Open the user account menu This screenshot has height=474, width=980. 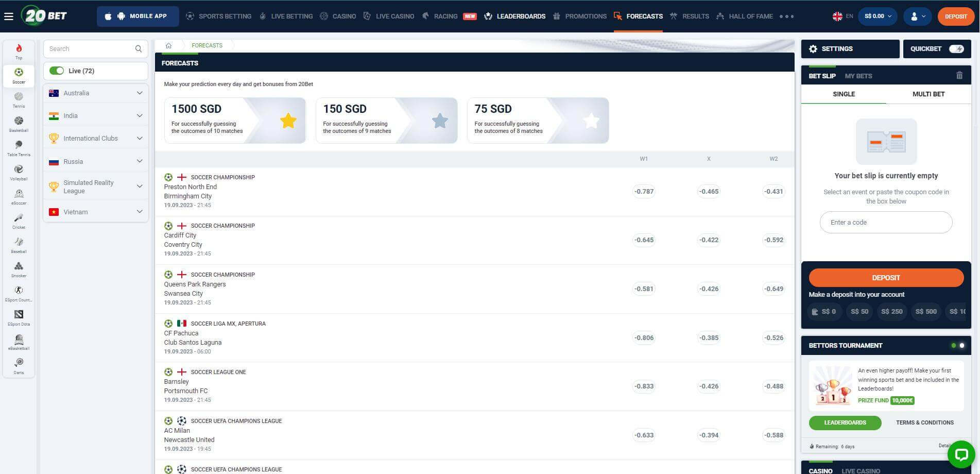[x=918, y=16]
